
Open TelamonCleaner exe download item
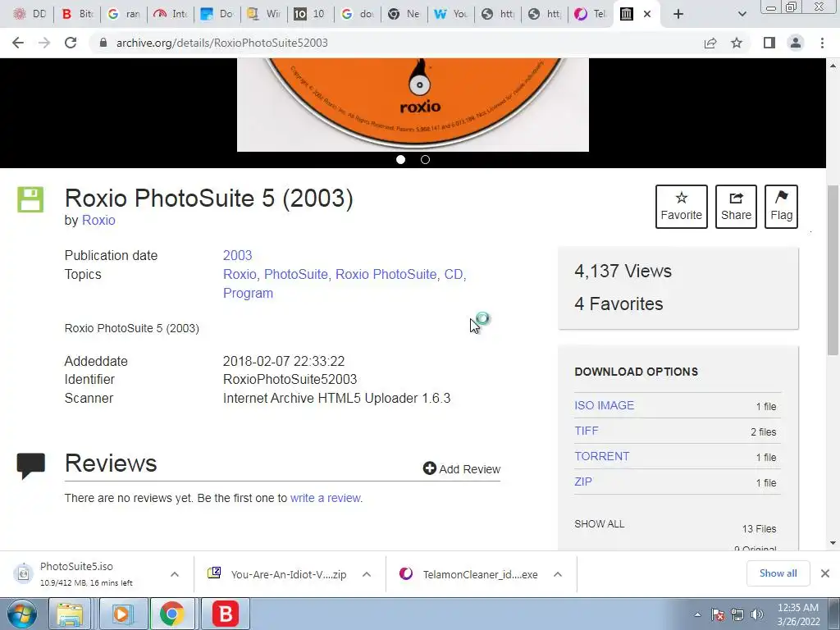(x=469, y=574)
